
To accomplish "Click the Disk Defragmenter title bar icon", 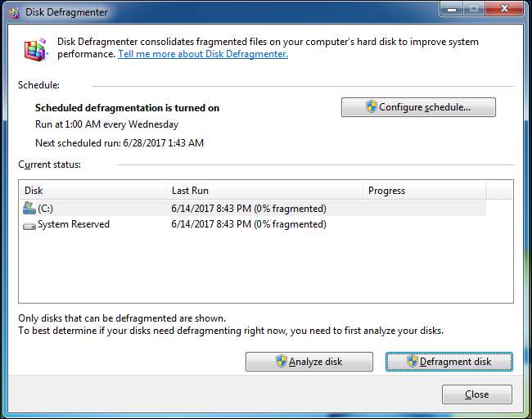I will (x=14, y=12).
